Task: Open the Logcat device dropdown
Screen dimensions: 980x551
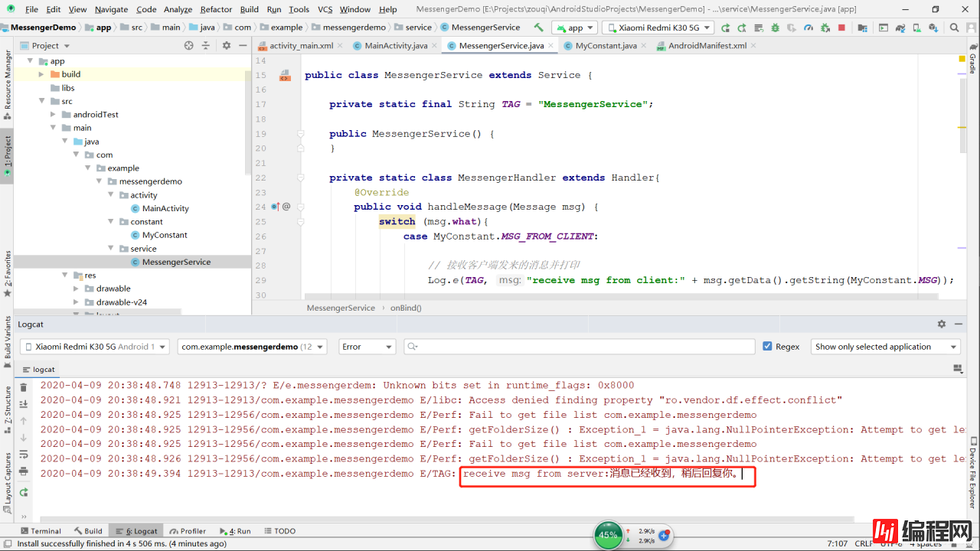Action: click(x=95, y=347)
